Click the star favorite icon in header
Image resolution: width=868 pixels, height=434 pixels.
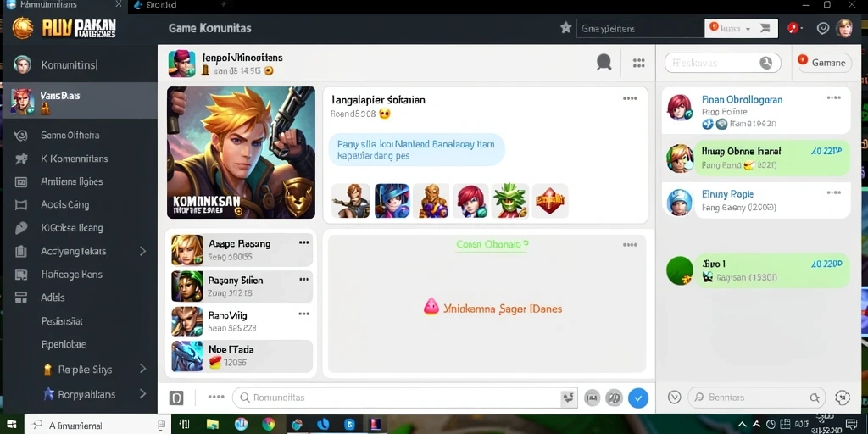point(565,28)
